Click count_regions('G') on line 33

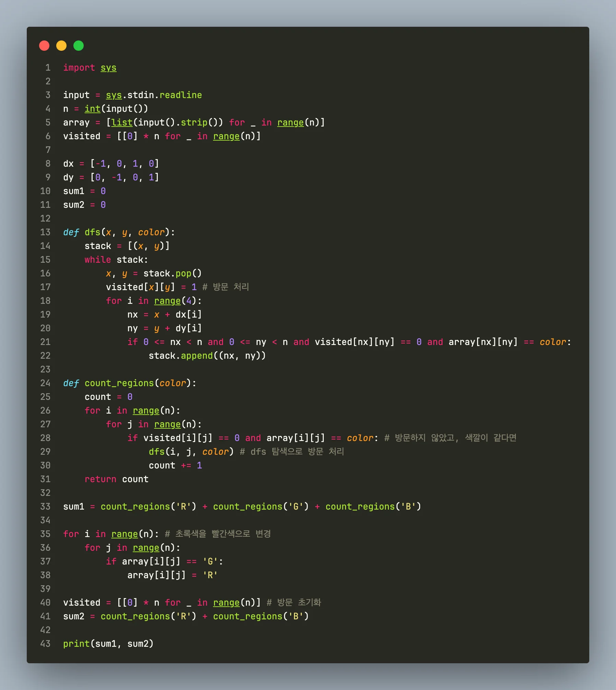point(261,507)
